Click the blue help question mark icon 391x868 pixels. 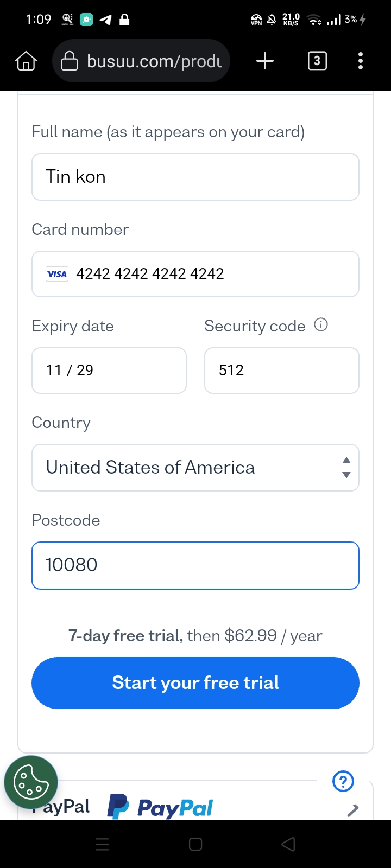point(343,781)
